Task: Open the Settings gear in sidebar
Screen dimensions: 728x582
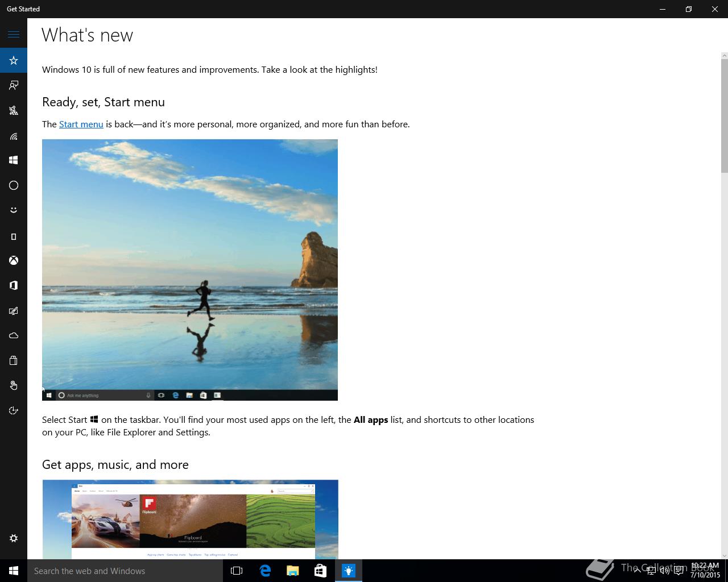Action: point(14,538)
